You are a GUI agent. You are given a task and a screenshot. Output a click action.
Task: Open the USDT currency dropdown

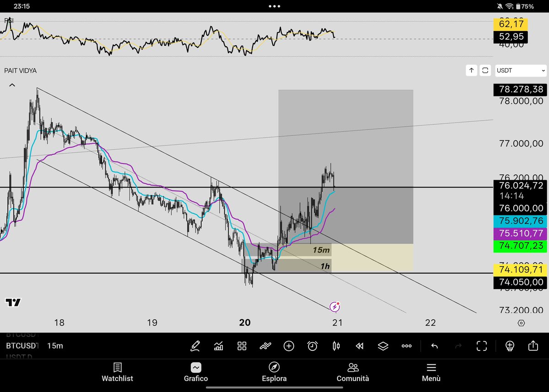(x=521, y=70)
